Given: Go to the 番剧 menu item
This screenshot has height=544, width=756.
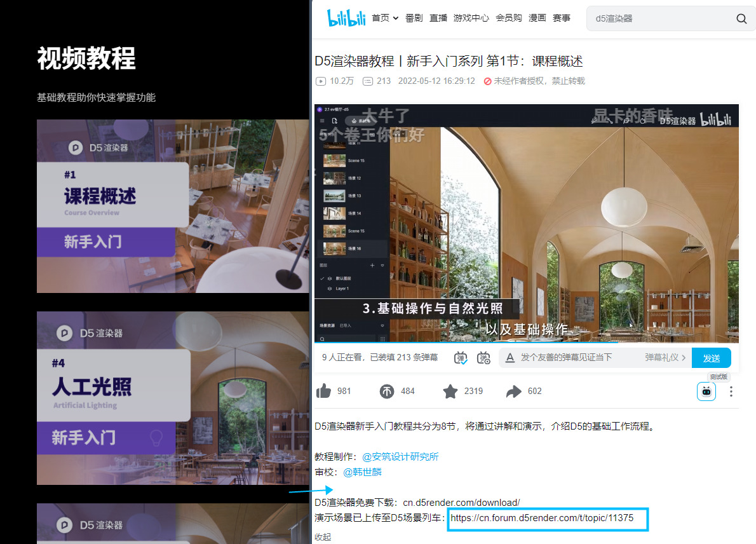Looking at the screenshot, I should [414, 18].
